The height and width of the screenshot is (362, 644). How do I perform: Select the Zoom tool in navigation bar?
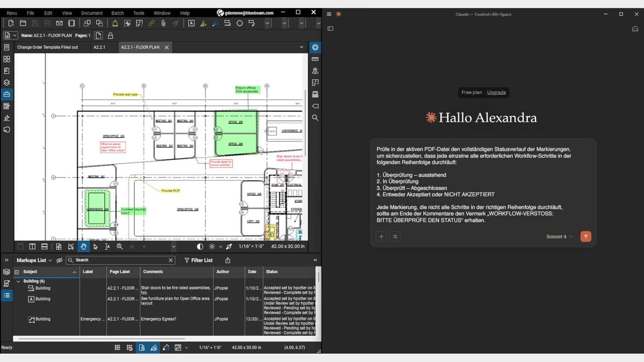coord(120,247)
